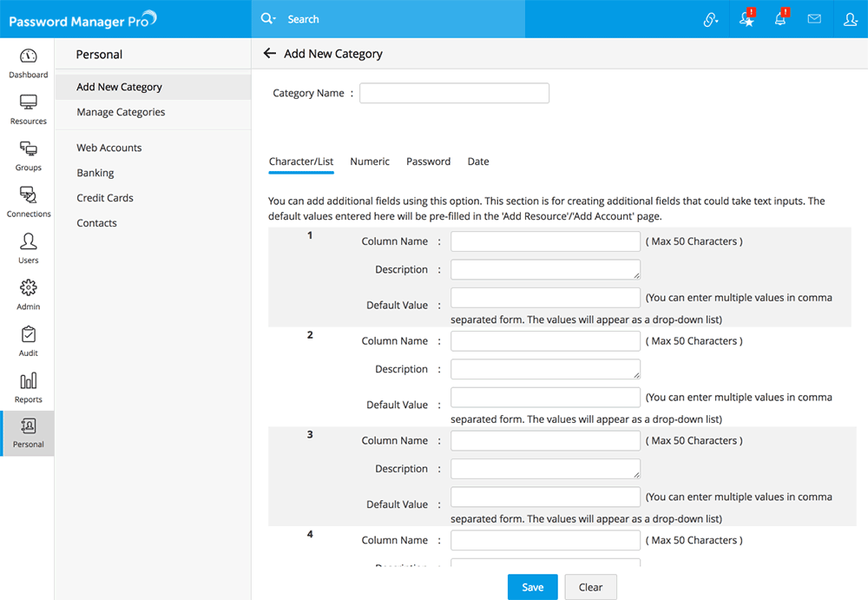Screen dimensions: 868x600
Task: Click the user-with-star alert icon
Action: point(746,19)
